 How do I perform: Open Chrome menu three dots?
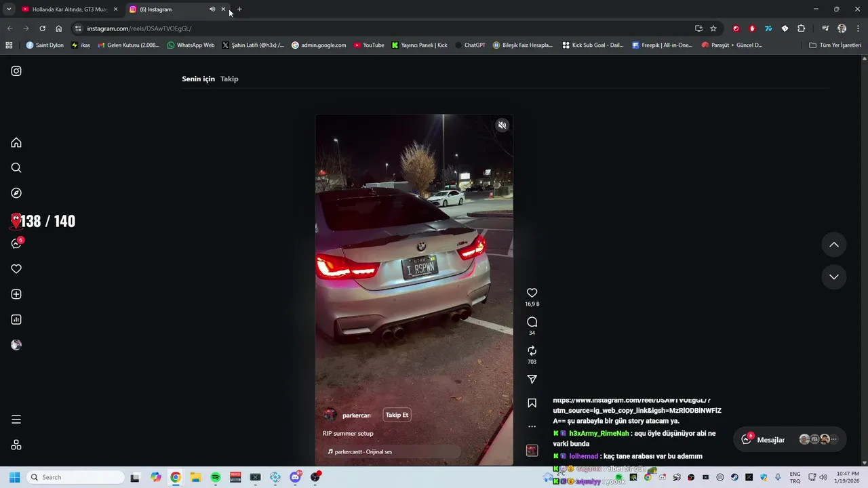[859, 28]
